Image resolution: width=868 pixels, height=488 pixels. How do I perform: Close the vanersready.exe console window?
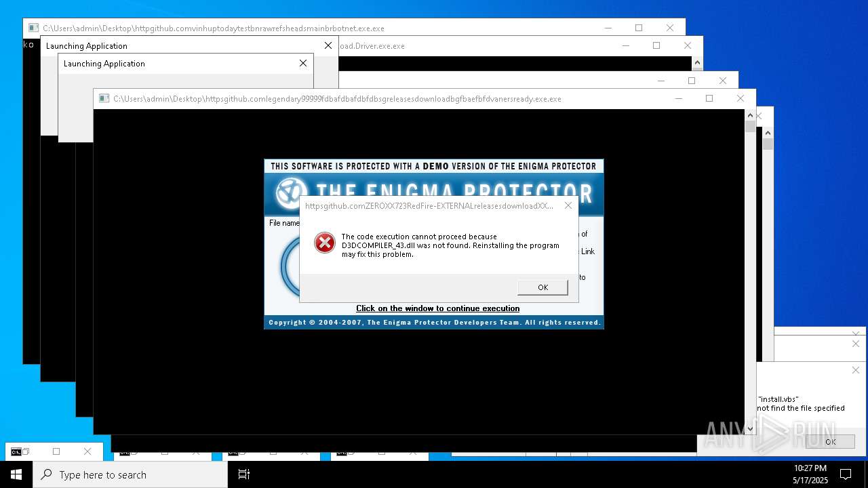[x=741, y=98]
